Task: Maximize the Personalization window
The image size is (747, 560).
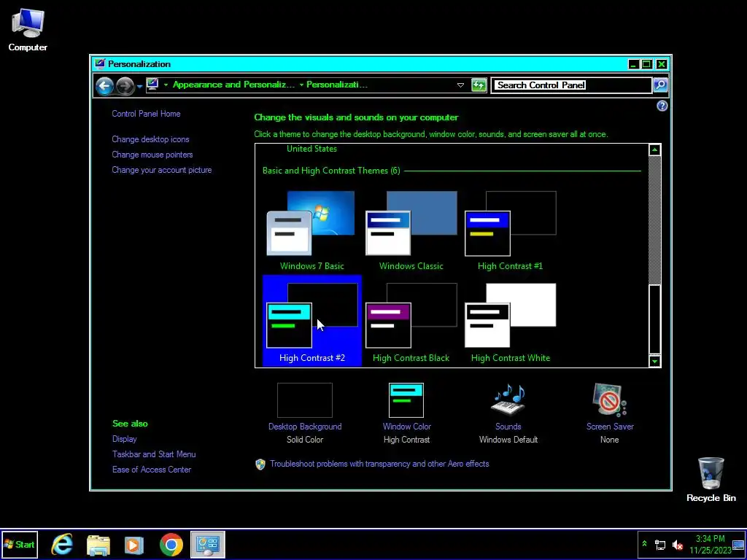Action: click(646, 64)
